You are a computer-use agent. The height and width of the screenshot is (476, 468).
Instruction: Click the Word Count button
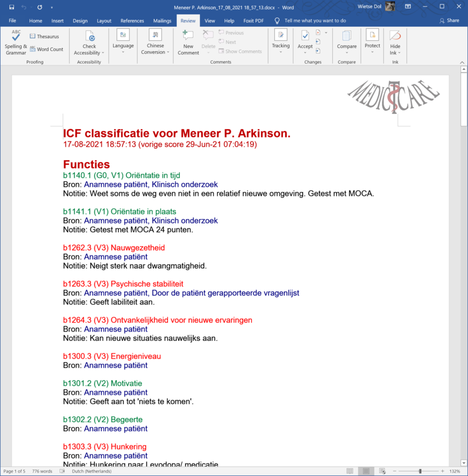click(46, 49)
